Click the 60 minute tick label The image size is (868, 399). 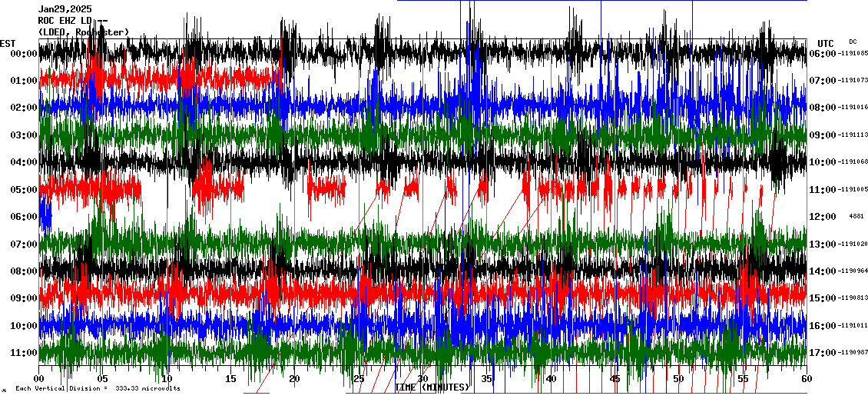click(806, 379)
